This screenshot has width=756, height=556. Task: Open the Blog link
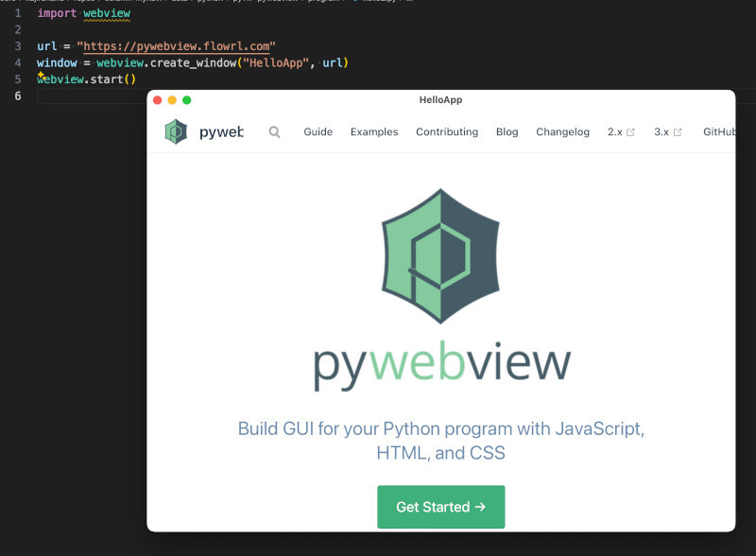[507, 132]
